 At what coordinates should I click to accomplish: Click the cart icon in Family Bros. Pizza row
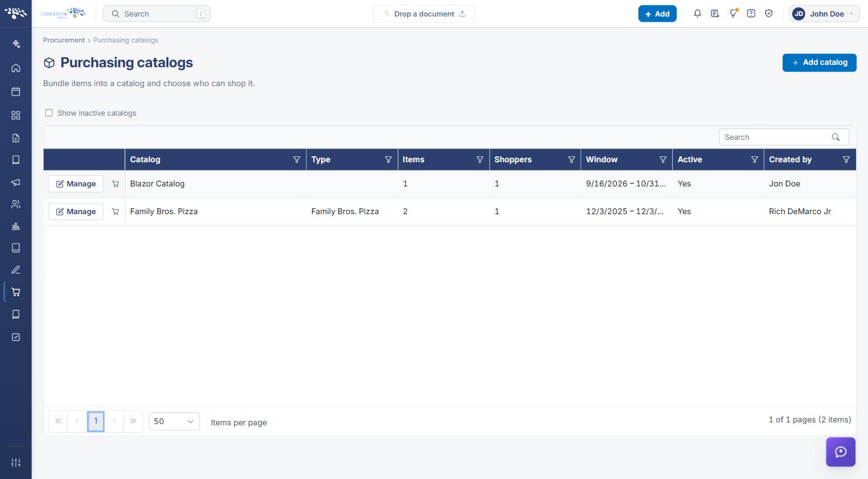116,212
